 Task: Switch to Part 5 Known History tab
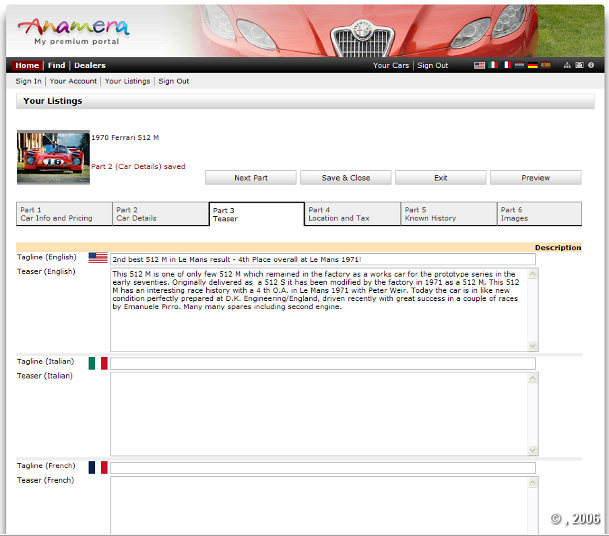tap(449, 214)
